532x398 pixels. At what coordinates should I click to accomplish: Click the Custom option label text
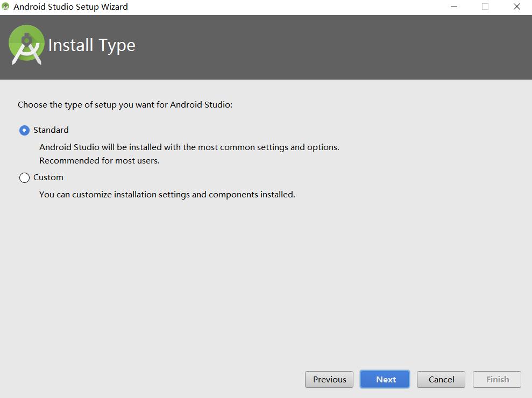click(x=48, y=177)
